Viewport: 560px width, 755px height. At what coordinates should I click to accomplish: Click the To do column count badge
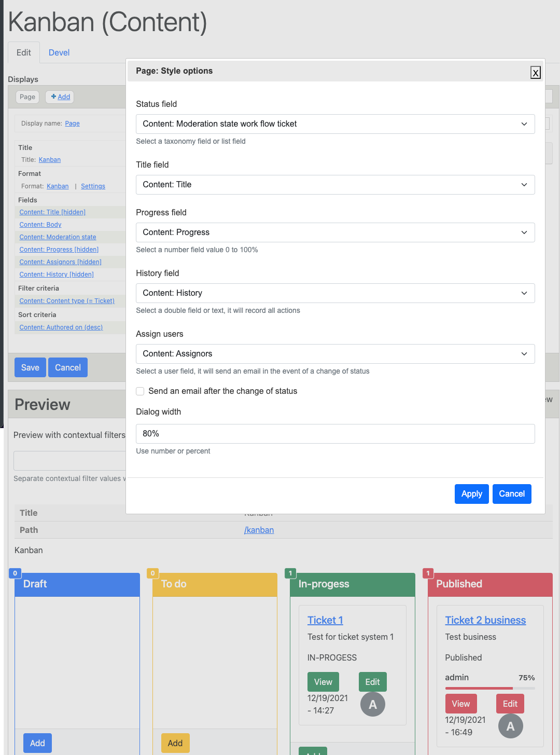click(152, 573)
